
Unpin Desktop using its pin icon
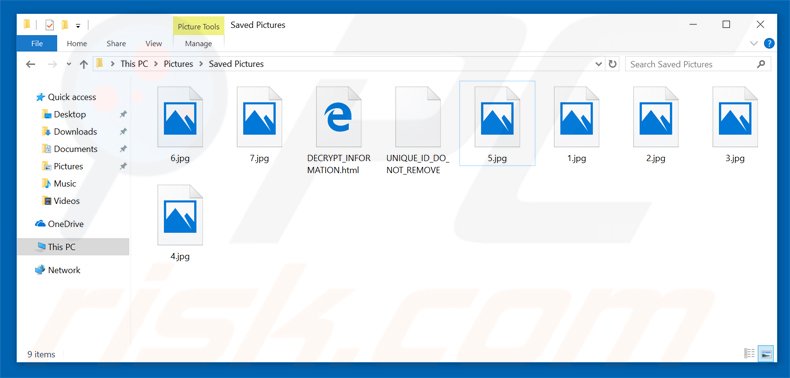[123, 114]
